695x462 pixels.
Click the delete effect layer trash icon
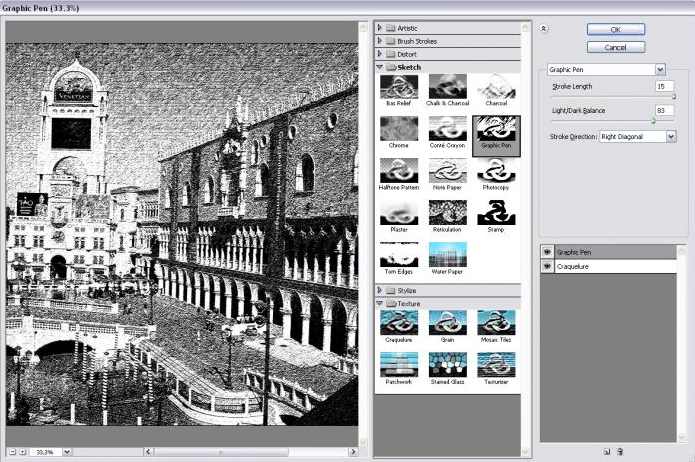pyautogui.click(x=620, y=451)
